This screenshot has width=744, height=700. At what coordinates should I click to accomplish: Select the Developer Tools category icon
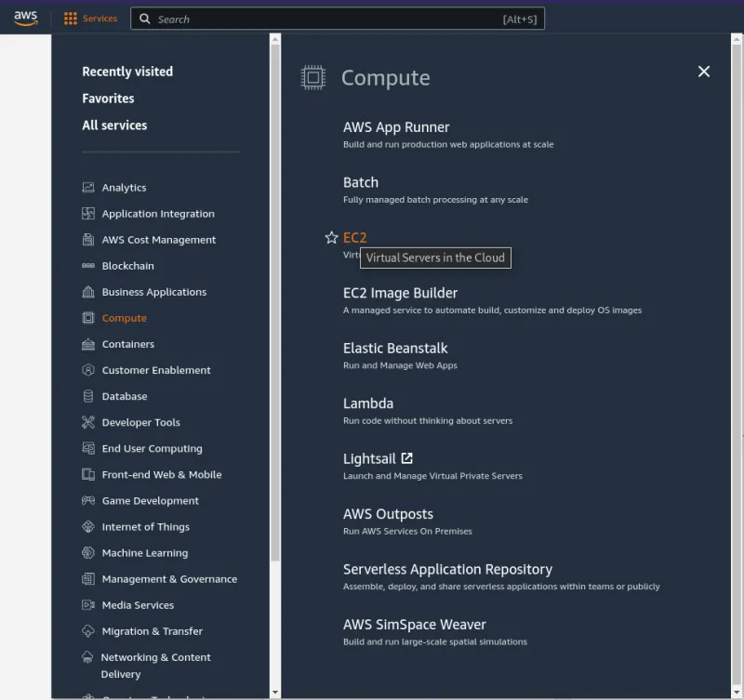coord(86,422)
